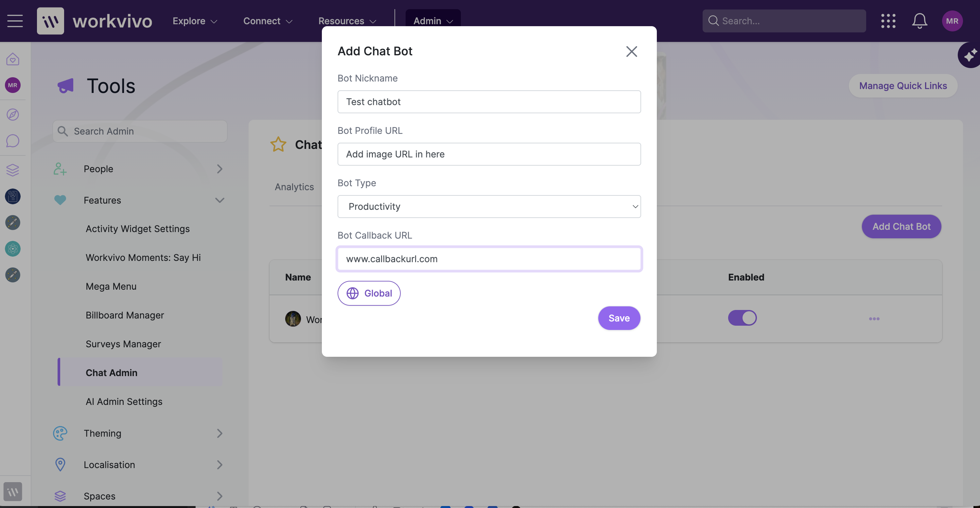980x508 pixels.
Task: Open the Explore menu
Action: (x=195, y=21)
